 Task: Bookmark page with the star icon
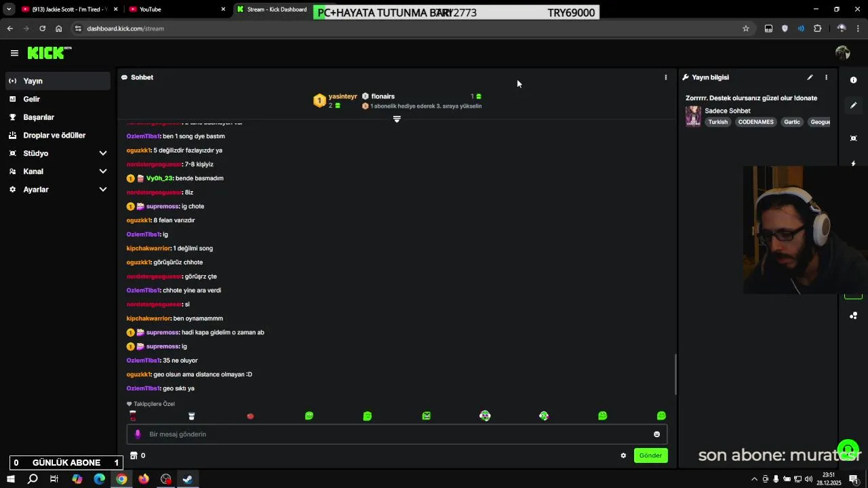(746, 28)
